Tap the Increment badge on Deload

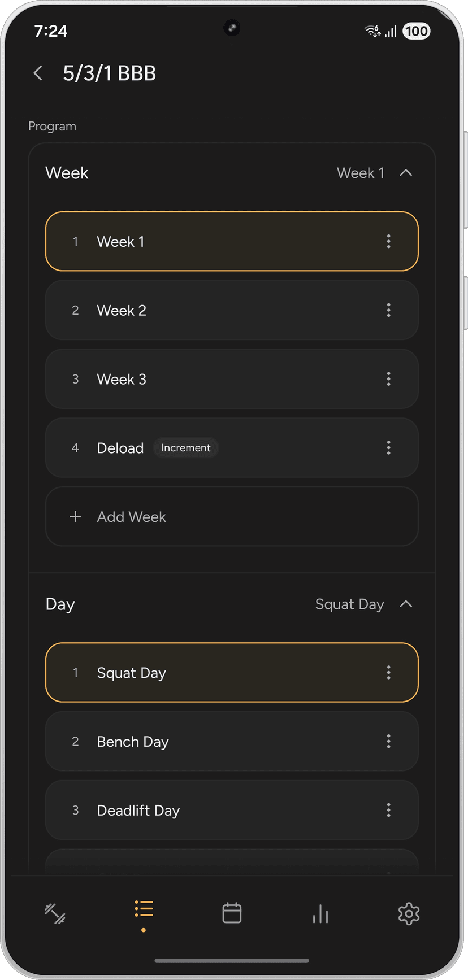click(186, 448)
